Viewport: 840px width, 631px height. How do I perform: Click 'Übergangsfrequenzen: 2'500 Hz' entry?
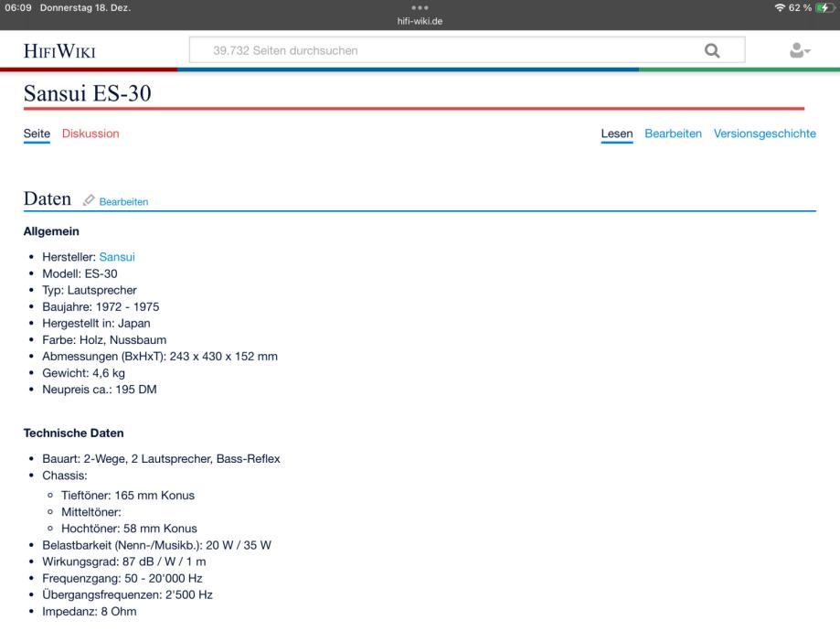pos(127,595)
